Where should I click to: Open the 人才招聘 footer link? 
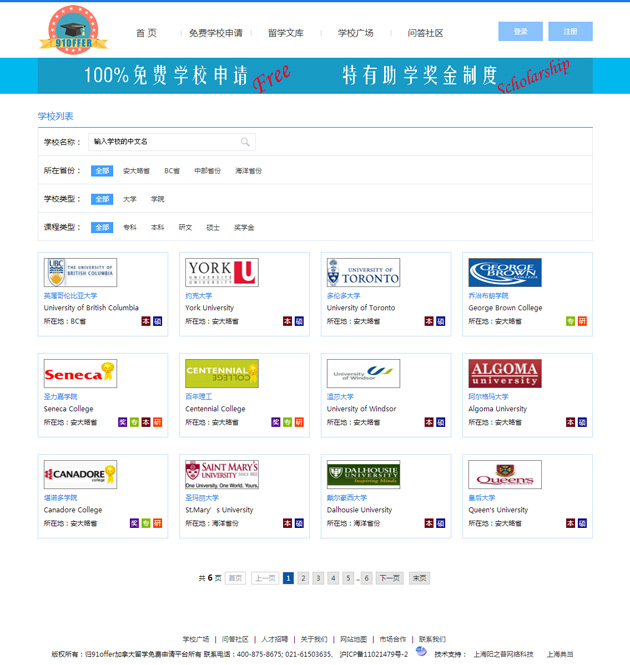tap(274, 639)
